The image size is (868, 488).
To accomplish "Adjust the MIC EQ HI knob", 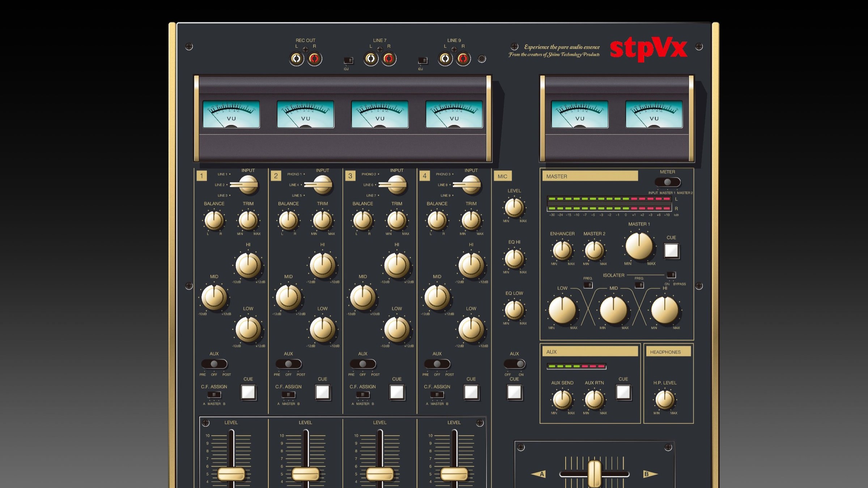I will (514, 259).
